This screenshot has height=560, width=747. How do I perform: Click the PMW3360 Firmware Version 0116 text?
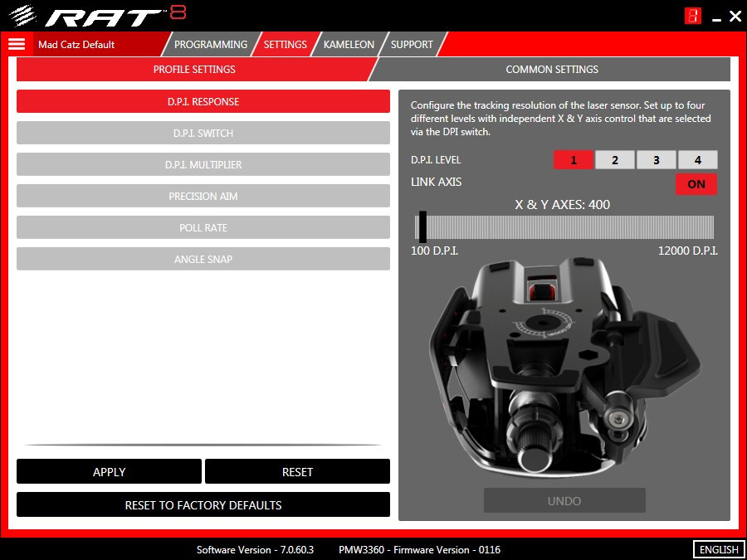click(419, 549)
